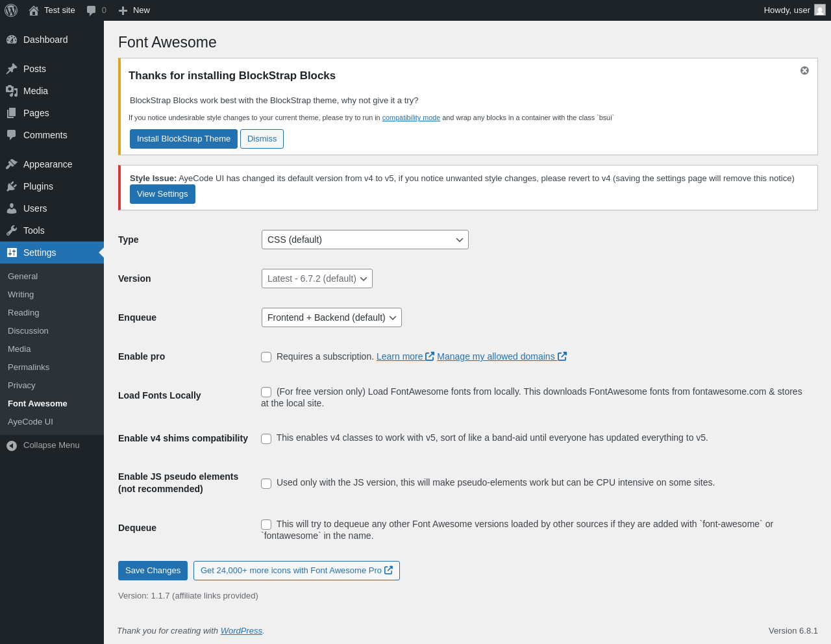Screen dimensions: 831x644
Task: Click the Users person icon
Action: (12, 208)
